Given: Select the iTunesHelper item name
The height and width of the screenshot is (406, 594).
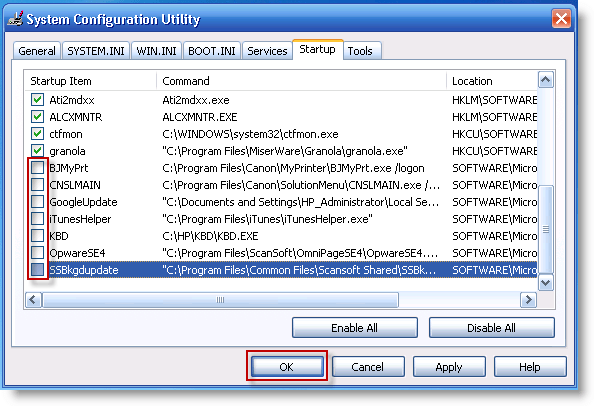Looking at the screenshot, I should 80,219.
